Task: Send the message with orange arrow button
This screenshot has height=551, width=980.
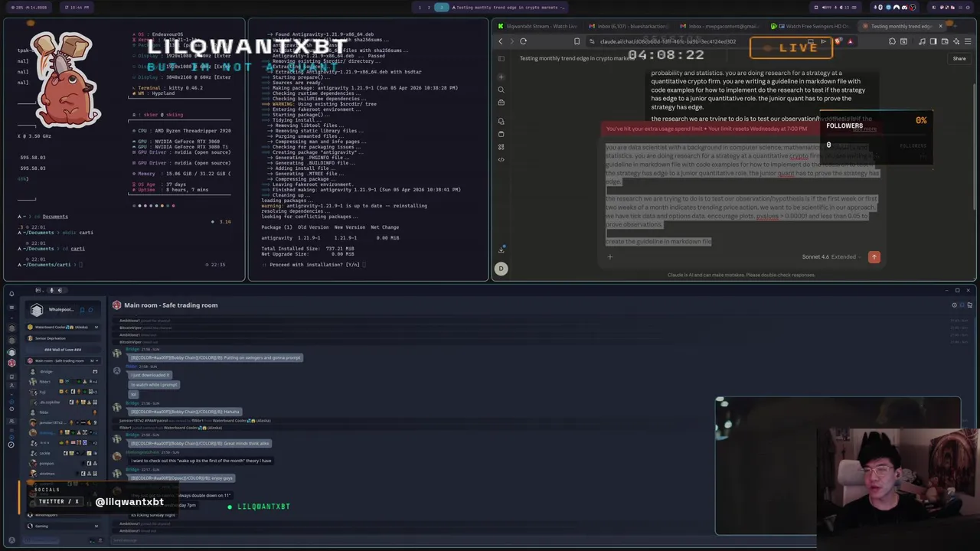Action: [x=874, y=257]
